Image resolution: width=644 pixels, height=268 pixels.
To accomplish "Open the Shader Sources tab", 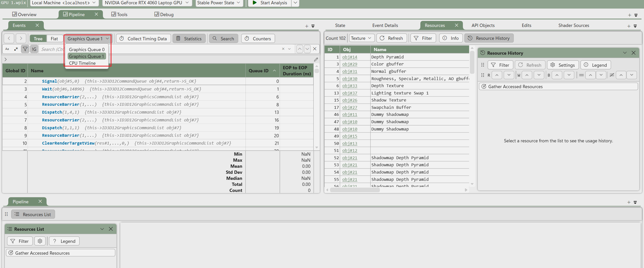I will tap(574, 25).
